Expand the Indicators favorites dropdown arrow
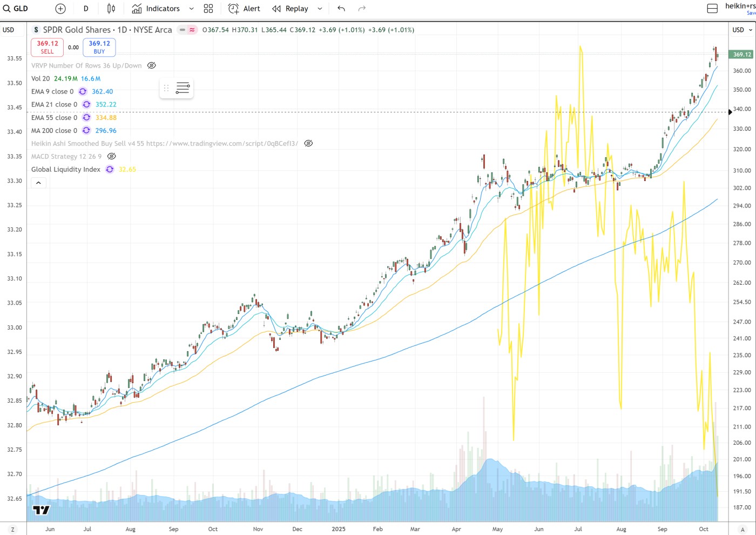Screen dimensions: 756x535 coord(191,9)
